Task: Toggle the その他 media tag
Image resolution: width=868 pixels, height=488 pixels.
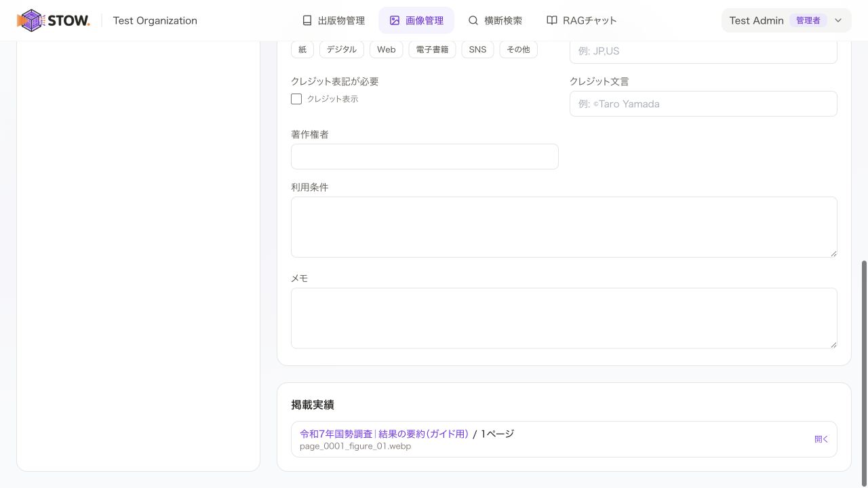Action: coord(519,49)
